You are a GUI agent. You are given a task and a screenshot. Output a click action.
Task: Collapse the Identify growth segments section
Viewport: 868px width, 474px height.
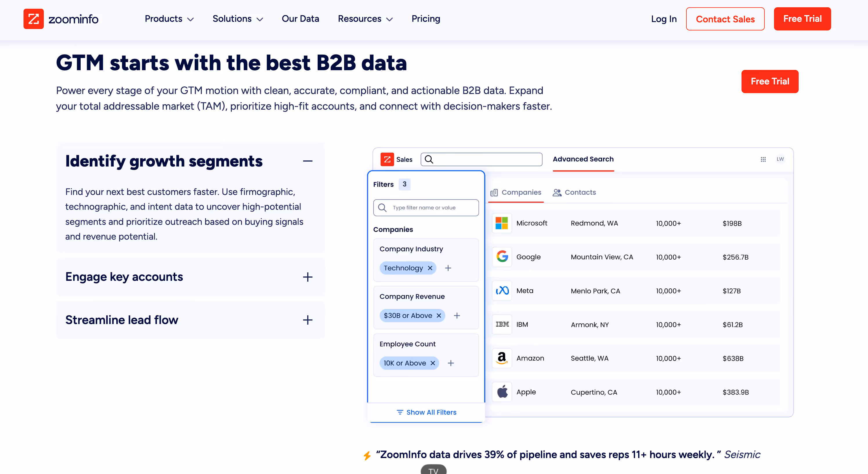307,161
